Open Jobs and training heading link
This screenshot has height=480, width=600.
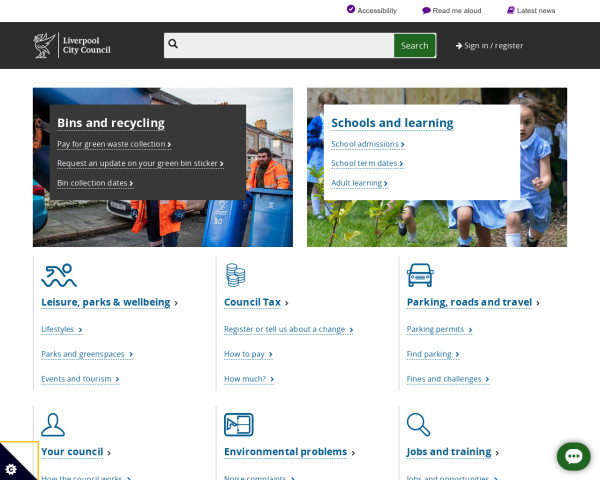pyautogui.click(x=449, y=452)
